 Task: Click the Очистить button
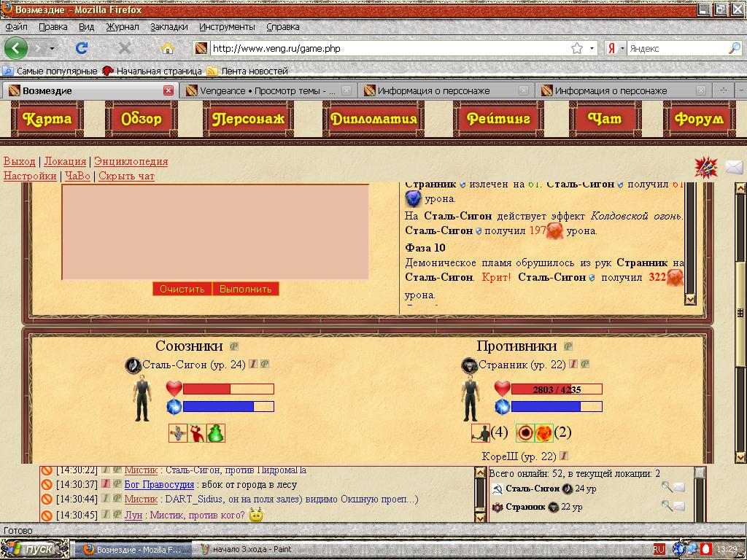click(182, 289)
